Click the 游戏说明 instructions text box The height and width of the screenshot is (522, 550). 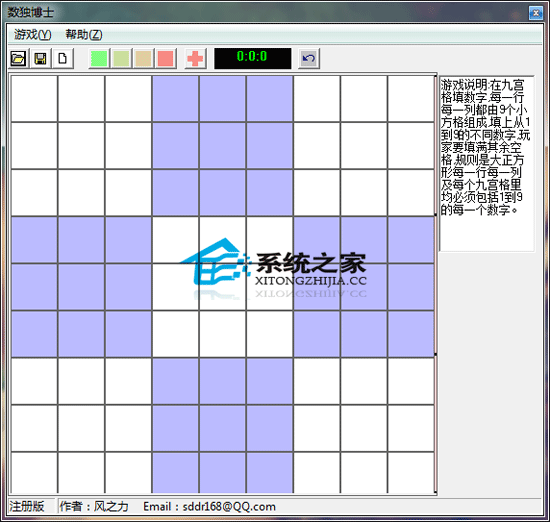(487, 163)
